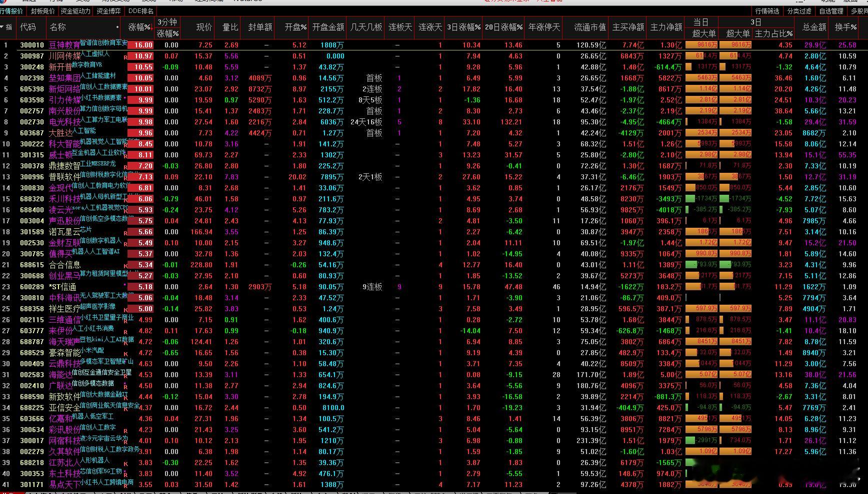Viewport: 868px width, 494px height.
Task: Select the 资金驱动力 tab
Action: tap(75, 11)
